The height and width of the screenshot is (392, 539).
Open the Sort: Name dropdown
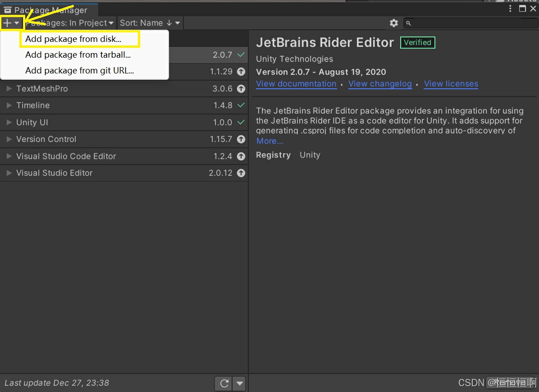150,23
